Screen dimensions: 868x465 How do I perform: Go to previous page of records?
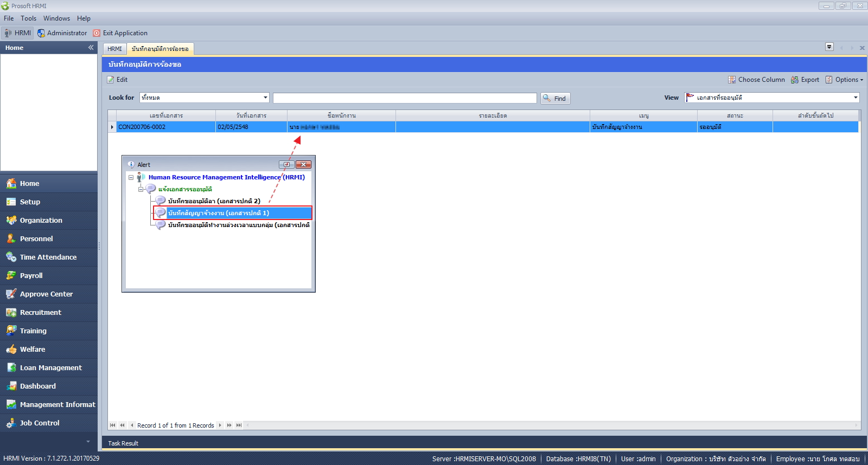(x=122, y=425)
